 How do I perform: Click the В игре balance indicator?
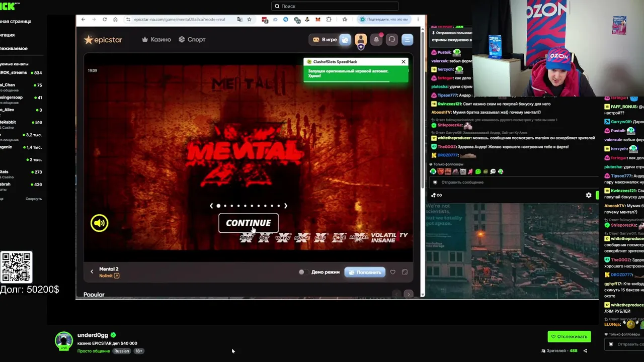[x=325, y=40]
